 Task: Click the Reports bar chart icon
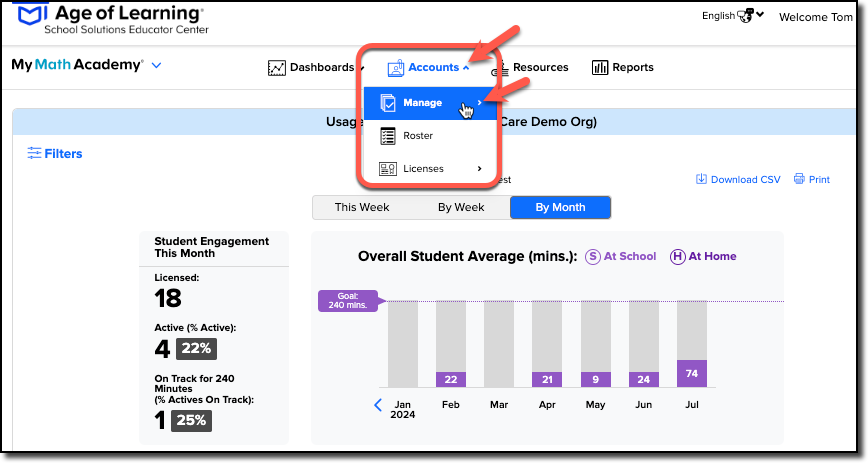[600, 68]
